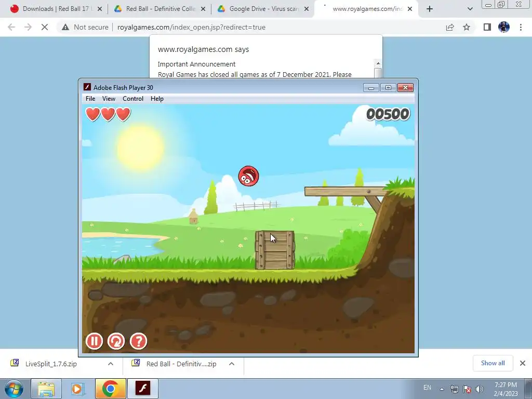Open the Chrome profile avatar
This screenshot has width=532, height=399.
(504, 27)
